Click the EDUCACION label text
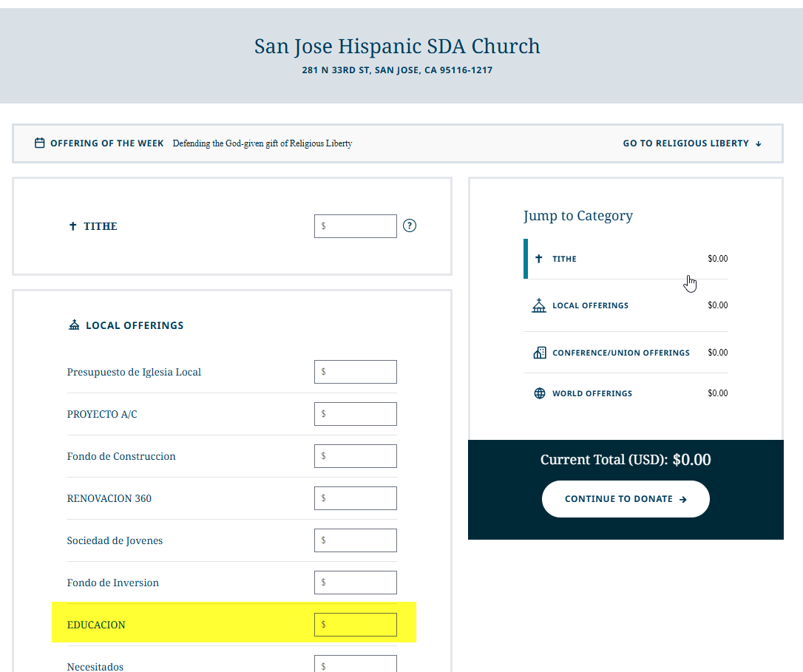Screen dimensions: 803x672 pyautogui.click(x=96, y=625)
